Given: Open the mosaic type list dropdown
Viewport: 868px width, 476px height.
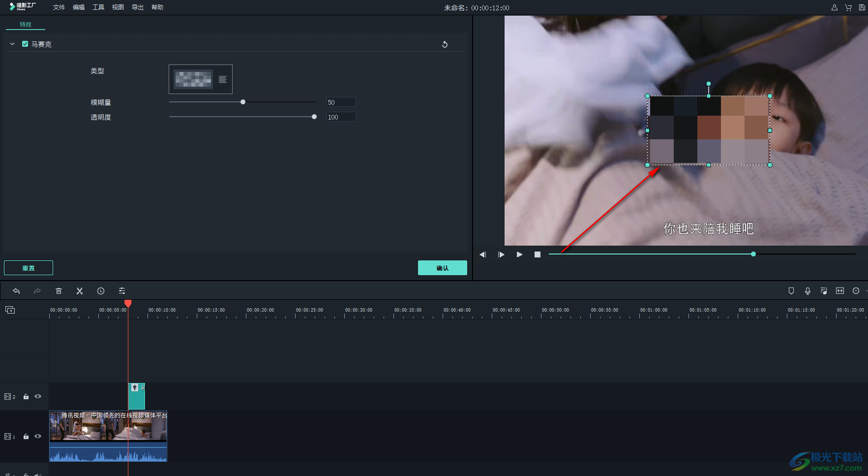Looking at the screenshot, I should [223, 79].
